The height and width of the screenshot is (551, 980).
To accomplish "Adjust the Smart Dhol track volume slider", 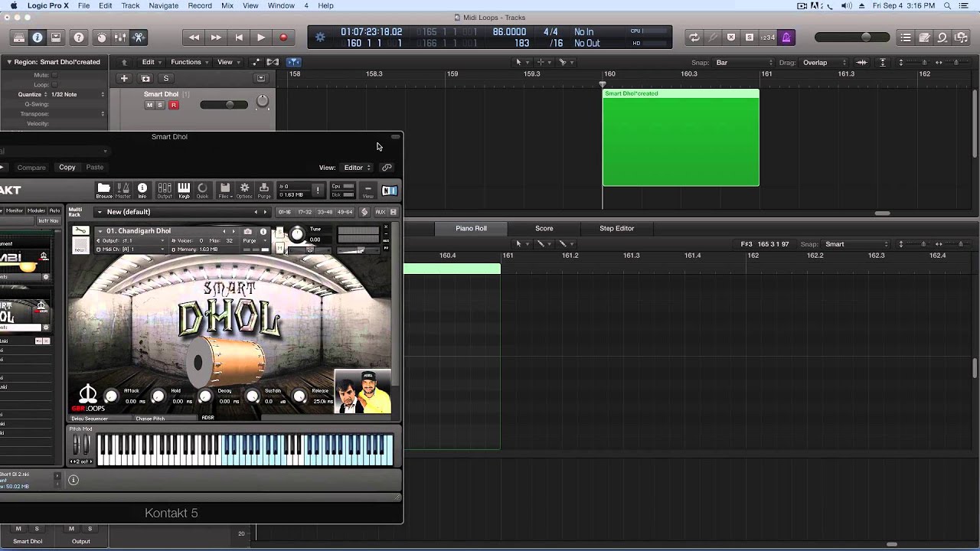I will [x=224, y=105].
